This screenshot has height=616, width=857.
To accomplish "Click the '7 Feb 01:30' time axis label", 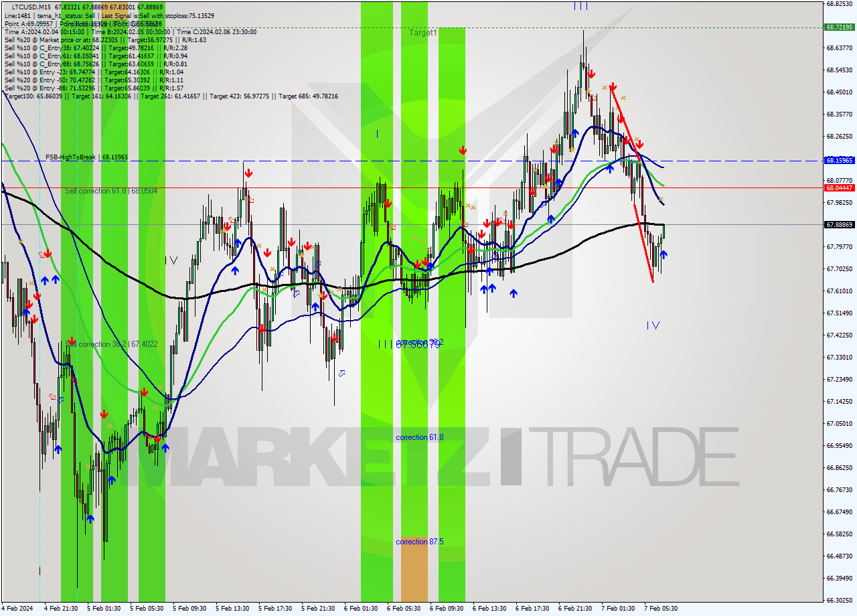I will coord(618,609).
